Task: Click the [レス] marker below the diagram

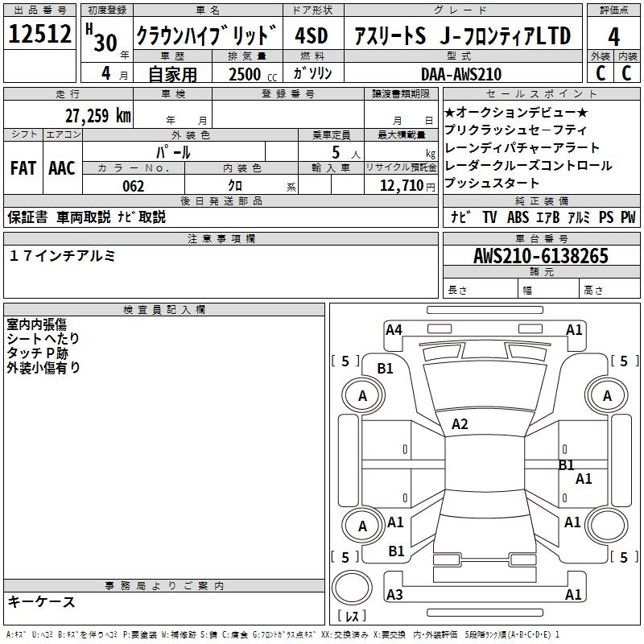Action: click(x=351, y=617)
